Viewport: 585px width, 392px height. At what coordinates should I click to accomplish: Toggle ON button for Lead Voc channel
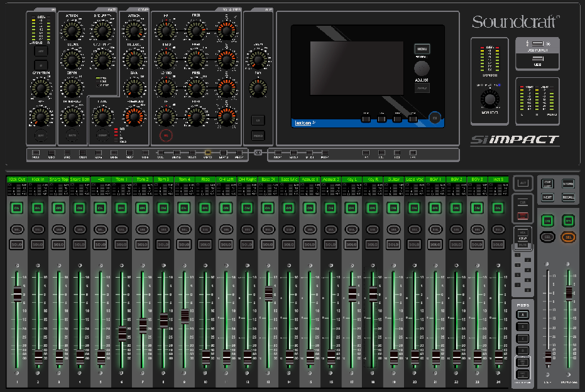pos(414,208)
